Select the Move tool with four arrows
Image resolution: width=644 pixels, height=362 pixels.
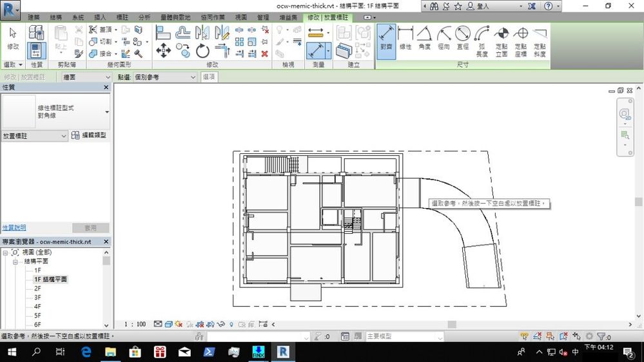point(163,50)
